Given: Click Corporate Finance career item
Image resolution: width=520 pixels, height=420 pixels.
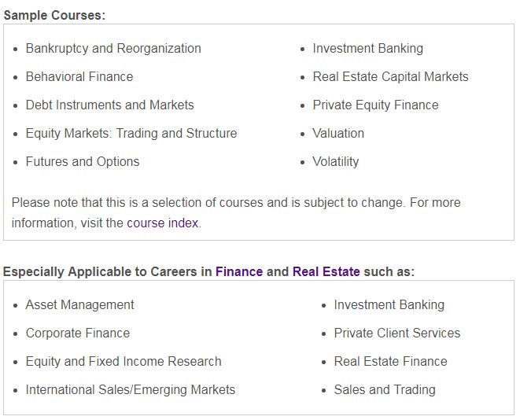Looking at the screenshot, I should tap(78, 333).
